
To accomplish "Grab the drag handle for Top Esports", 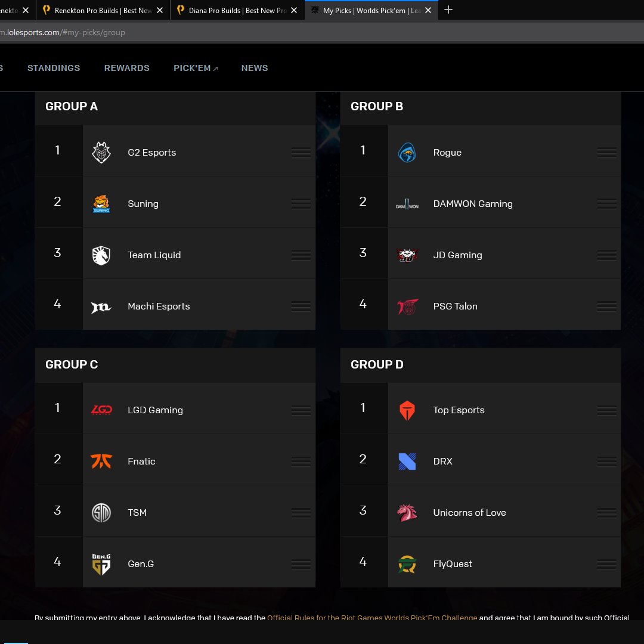I will coord(606,410).
